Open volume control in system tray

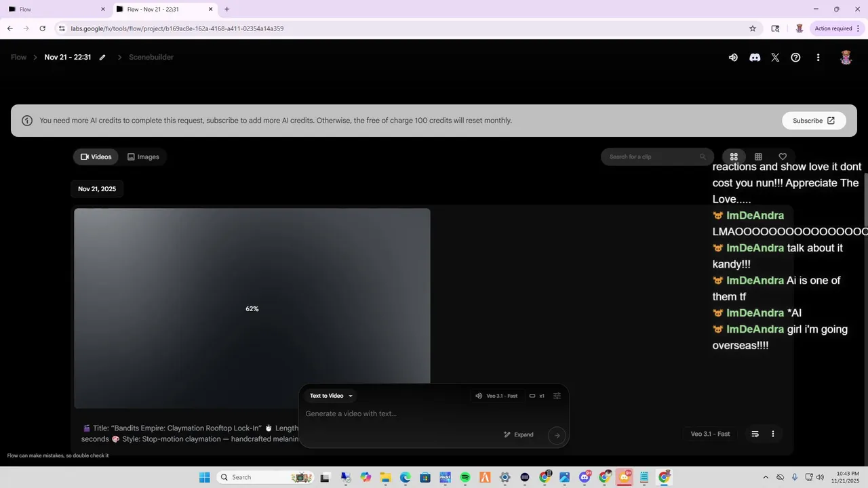point(821,477)
